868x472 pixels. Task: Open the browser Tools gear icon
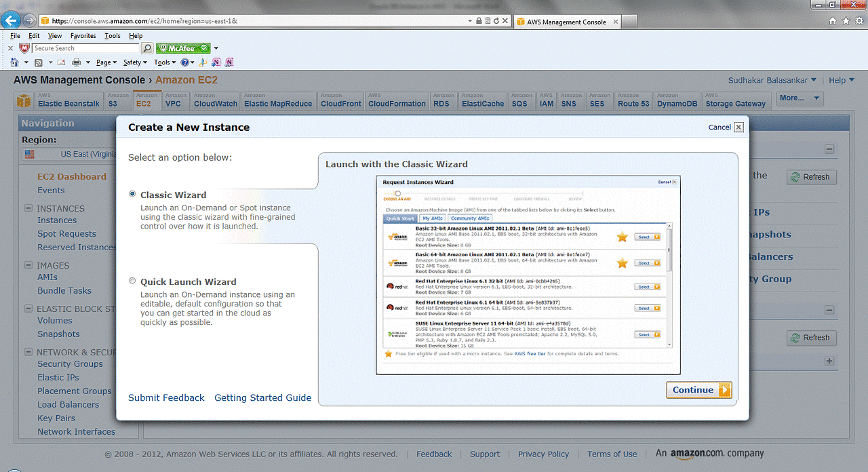click(x=860, y=21)
